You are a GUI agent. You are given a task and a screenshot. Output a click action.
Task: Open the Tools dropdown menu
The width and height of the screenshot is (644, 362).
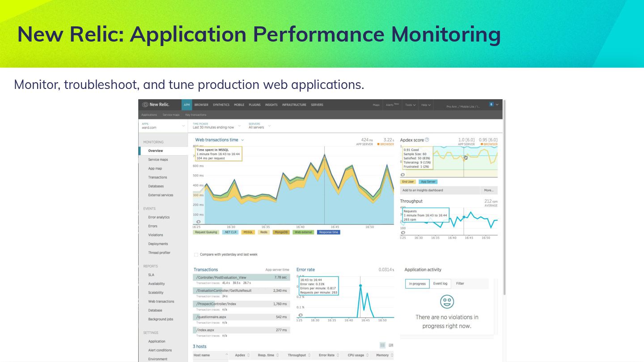[410, 105]
